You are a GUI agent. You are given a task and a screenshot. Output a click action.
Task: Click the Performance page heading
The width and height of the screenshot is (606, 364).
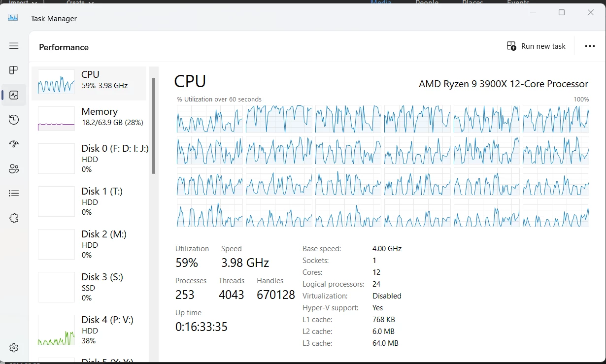click(x=64, y=47)
